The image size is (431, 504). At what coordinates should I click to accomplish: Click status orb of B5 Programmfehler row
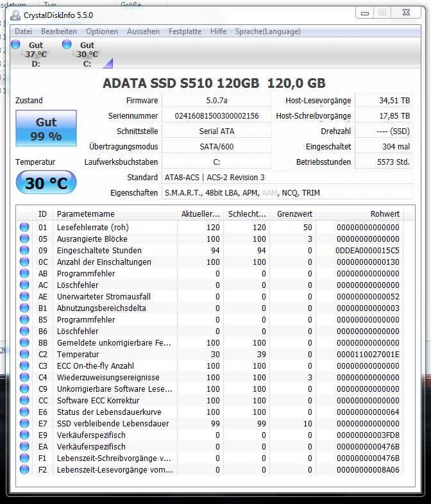tap(24, 319)
